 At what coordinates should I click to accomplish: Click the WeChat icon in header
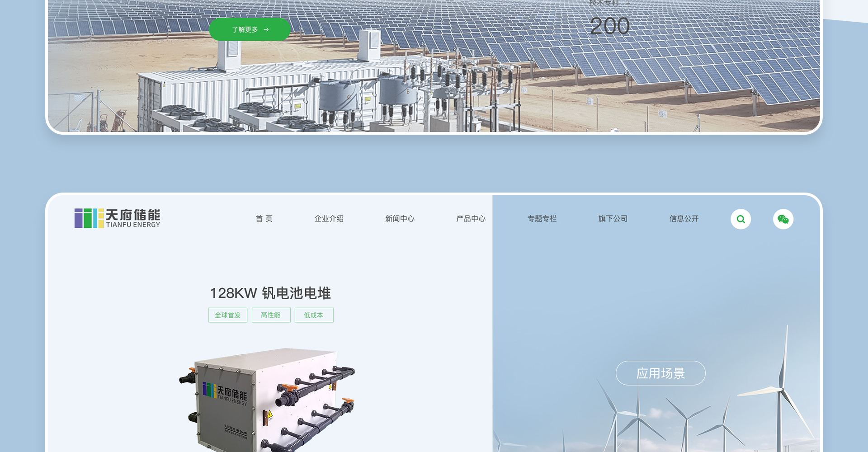point(783,219)
